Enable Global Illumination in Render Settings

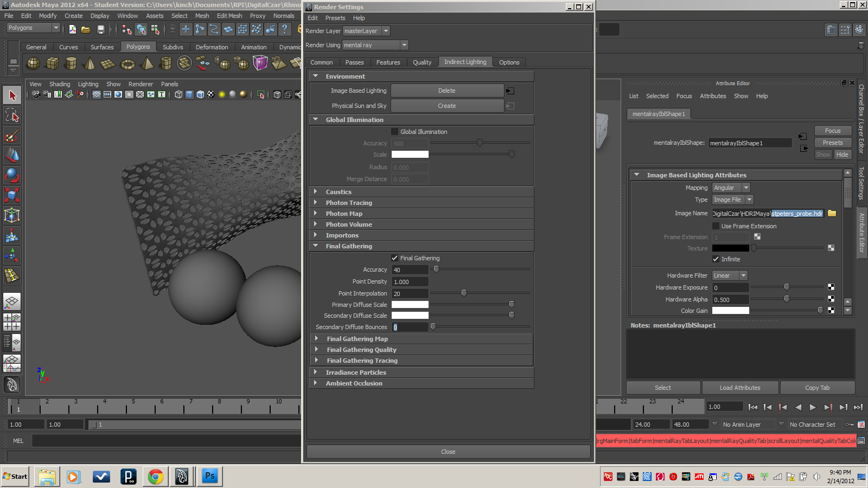point(395,131)
